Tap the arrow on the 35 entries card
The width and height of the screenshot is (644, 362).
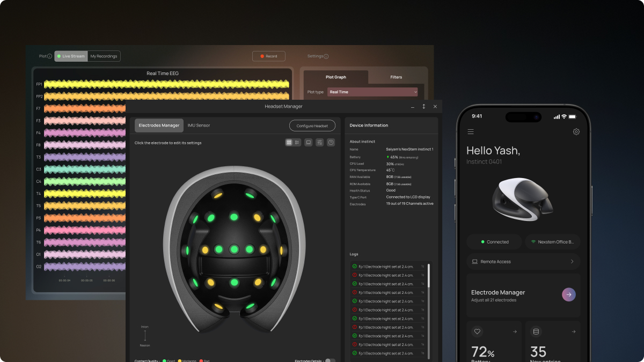coord(574,331)
